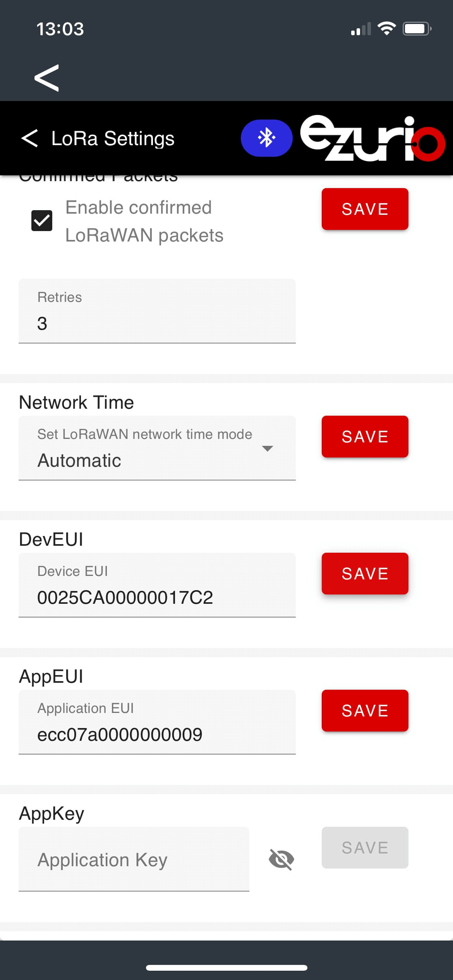Save the Network Time setting
This screenshot has width=453, height=980.
[x=365, y=437]
